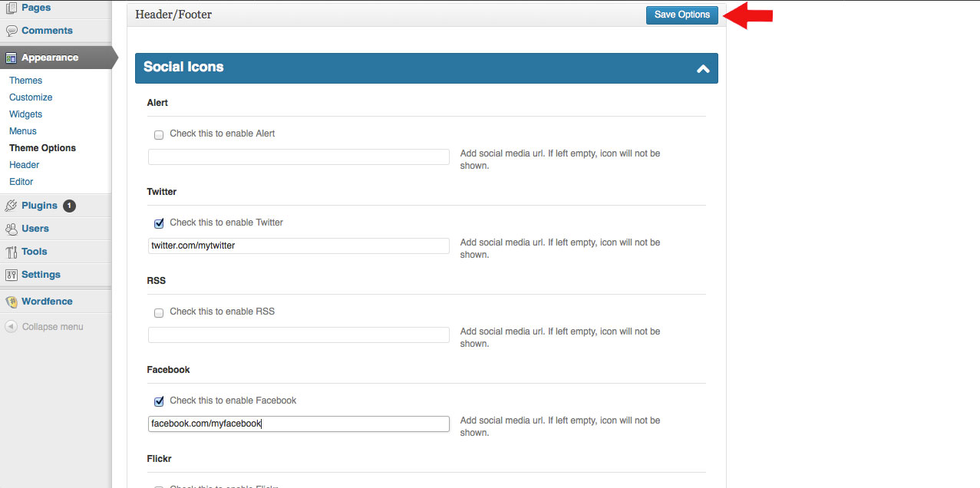Image resolution: width=980 pixels, height=488 pixels.
Task: Click the Tools wrench icon
Action: 11,252
